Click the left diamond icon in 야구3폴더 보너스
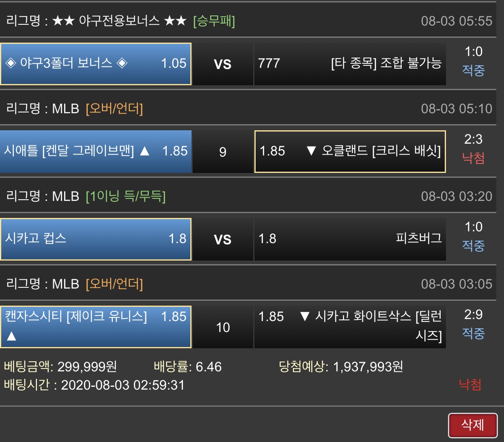The image size is (504, 442). click(11, 63)
